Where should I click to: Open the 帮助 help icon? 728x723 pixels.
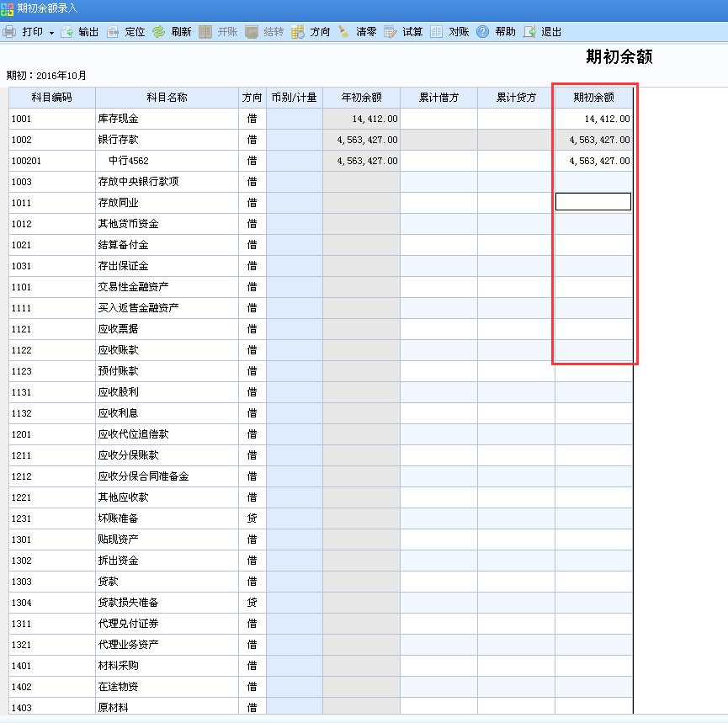coord(483,32)
